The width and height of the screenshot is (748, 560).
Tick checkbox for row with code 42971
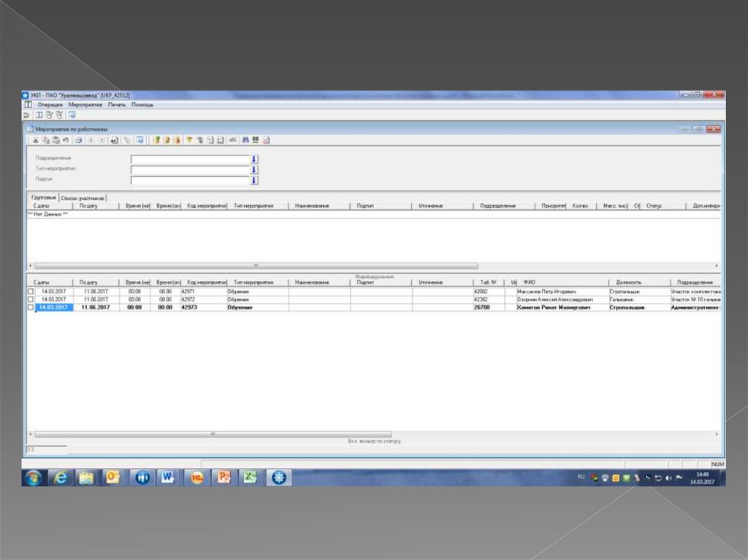click(31, 291)
